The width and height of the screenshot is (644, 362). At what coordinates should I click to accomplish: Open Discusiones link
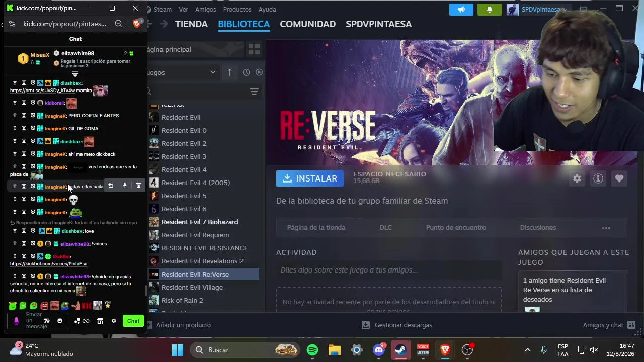[538, 227]
